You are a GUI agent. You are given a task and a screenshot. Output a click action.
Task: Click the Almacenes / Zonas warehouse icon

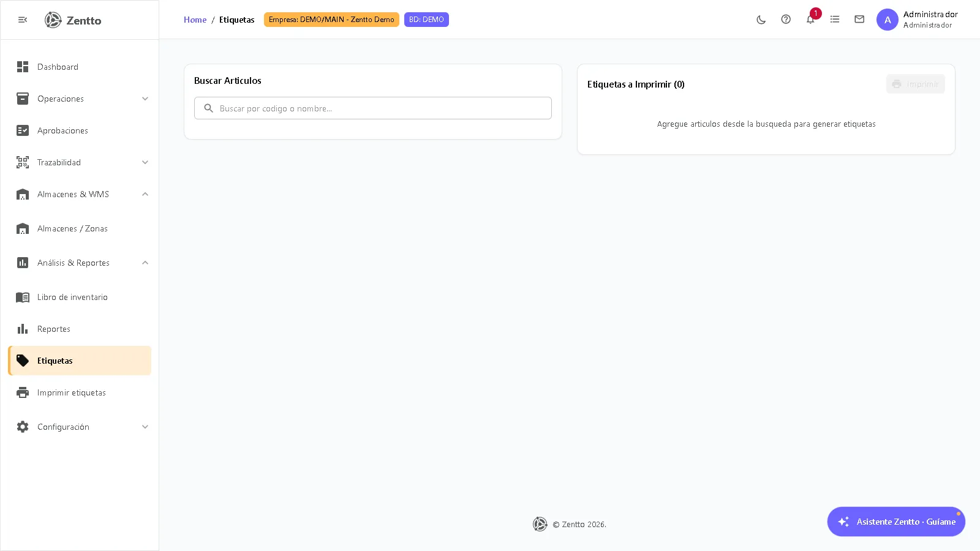point(23,228)
